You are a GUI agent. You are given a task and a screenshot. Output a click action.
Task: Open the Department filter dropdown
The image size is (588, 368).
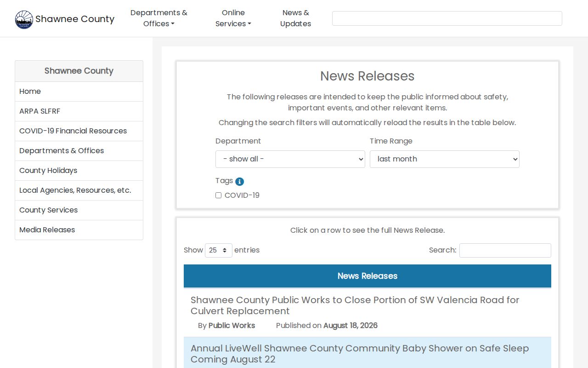290,159
